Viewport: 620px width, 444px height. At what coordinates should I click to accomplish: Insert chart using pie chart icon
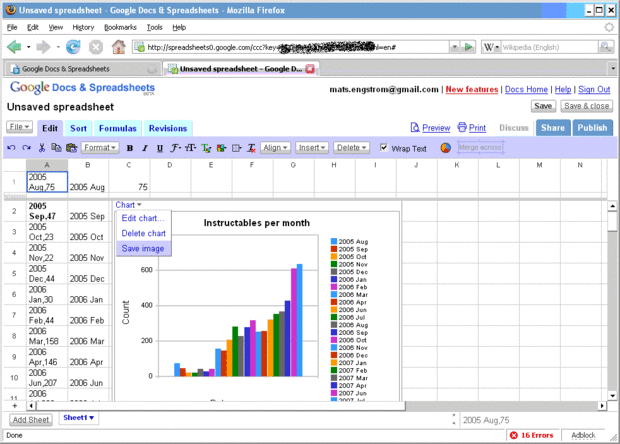tap(446, 147)
